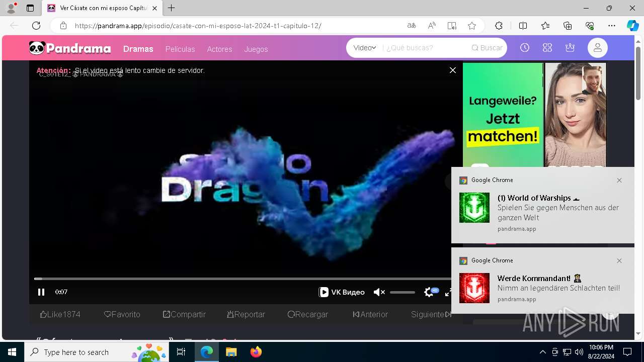This screenshot has height=362, width=644.
Task: Open the tab actions menu icon
Action: [30, 8]
